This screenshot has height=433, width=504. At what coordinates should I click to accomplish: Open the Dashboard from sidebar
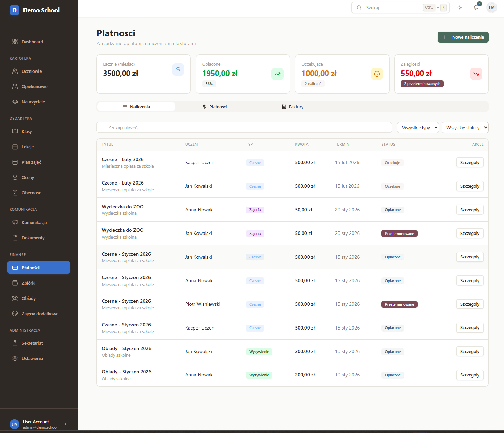click(x=32, y=42)
